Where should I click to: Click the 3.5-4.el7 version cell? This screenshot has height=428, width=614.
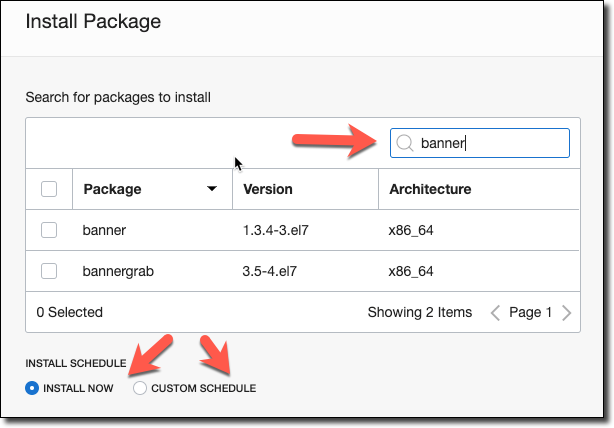click(273, 271)
